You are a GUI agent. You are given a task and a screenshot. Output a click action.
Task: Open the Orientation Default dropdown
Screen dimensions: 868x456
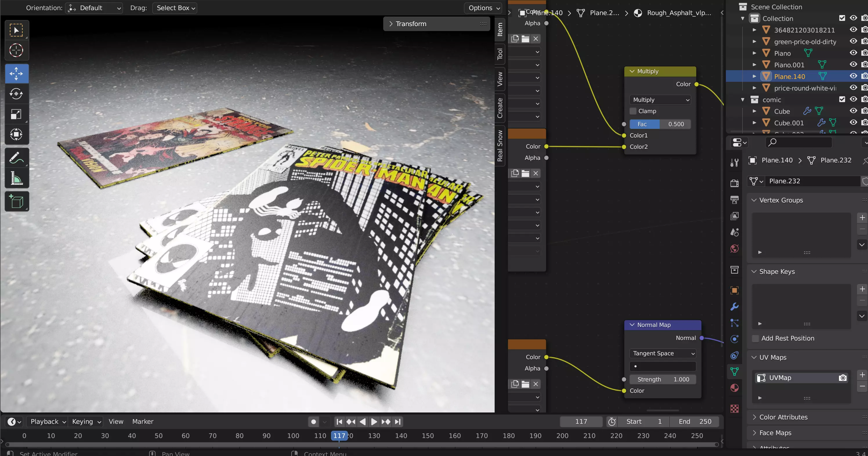coord(94,8)
